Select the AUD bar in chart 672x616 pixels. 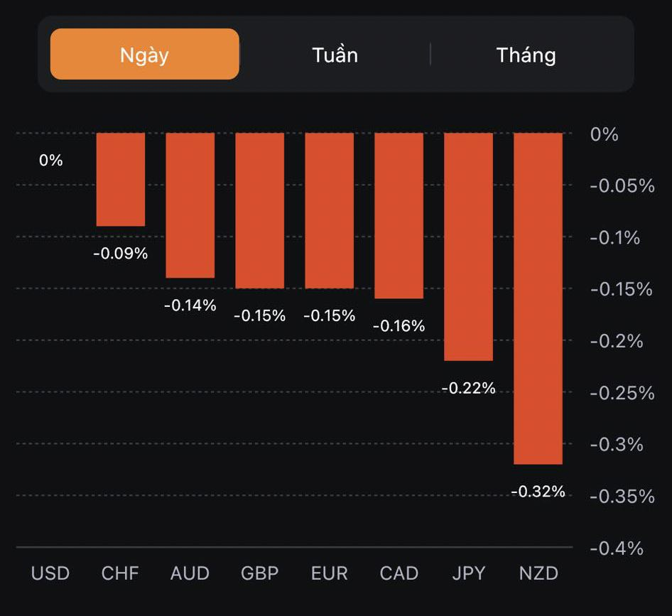(190, 205)
